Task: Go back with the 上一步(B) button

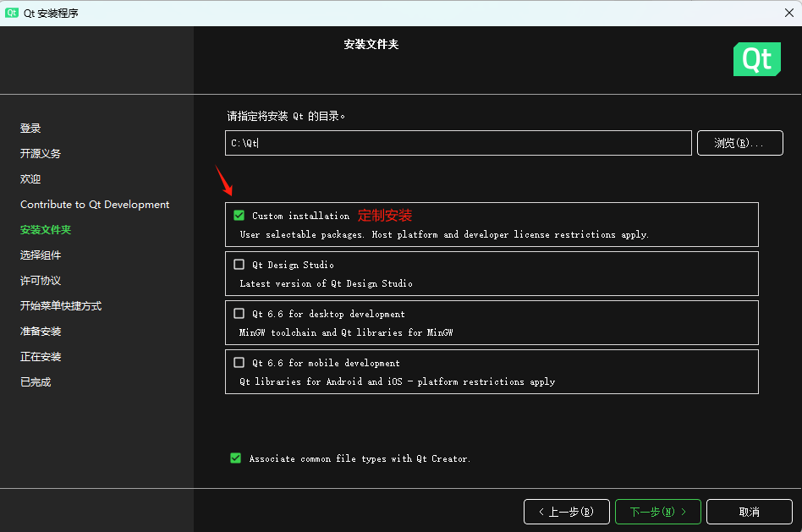Action: tap(566, 512)
